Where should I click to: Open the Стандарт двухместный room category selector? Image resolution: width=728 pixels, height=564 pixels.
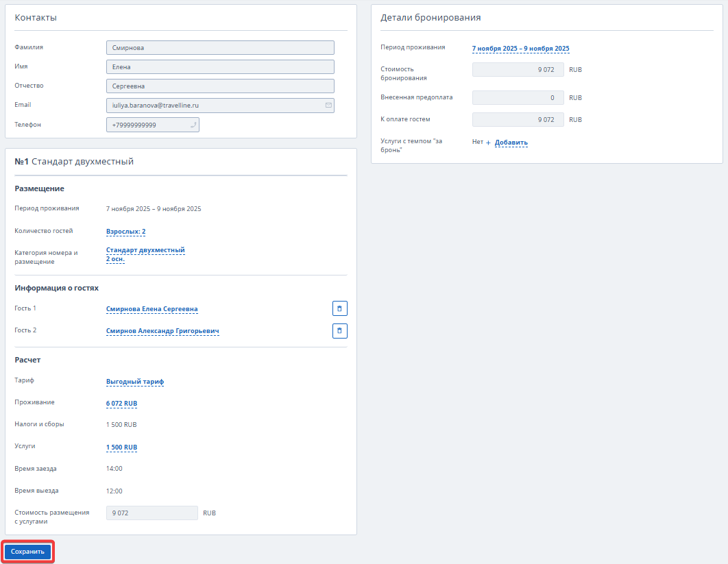145,250
